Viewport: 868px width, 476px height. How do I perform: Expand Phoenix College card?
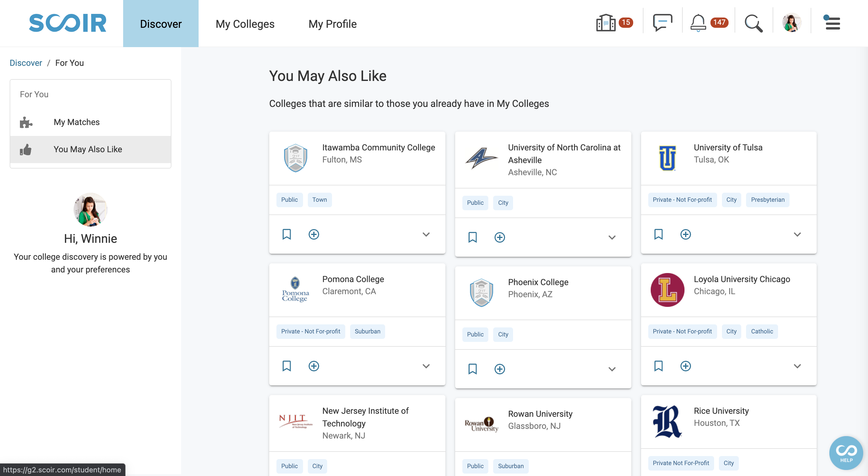click(612, 369)
